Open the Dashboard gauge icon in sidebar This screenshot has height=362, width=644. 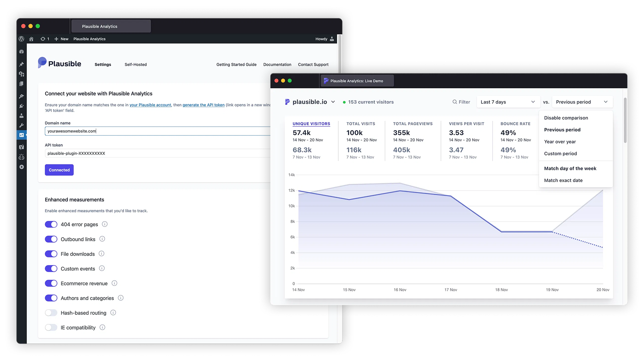pyautogui.click(x=21, y=52)
